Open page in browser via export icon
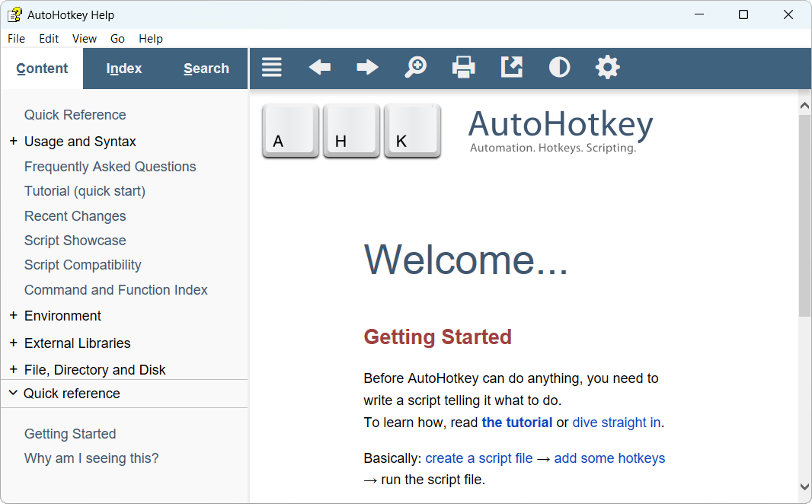The image size is (812, 504). point(512,67)
